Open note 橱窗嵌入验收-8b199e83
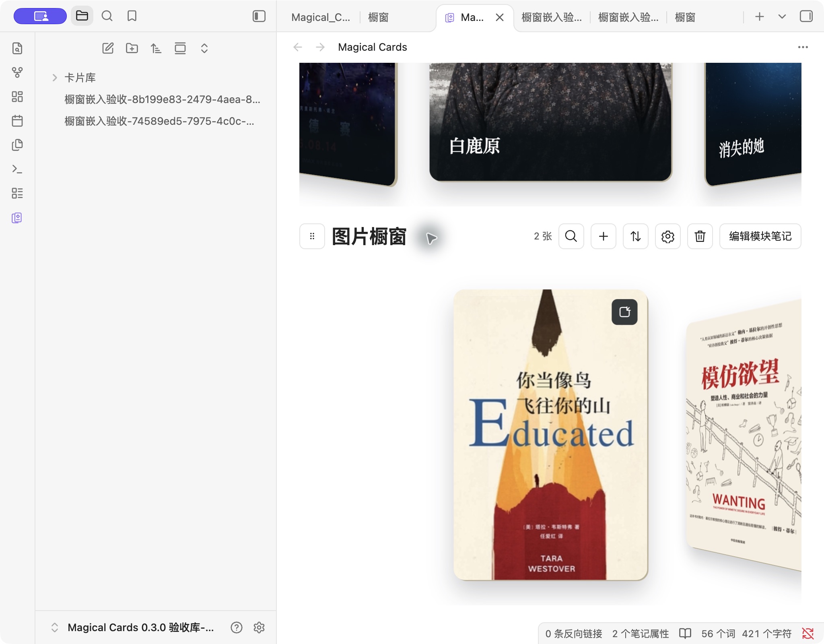824x644 pixels. pyautogui.click(x=163, y=99)
